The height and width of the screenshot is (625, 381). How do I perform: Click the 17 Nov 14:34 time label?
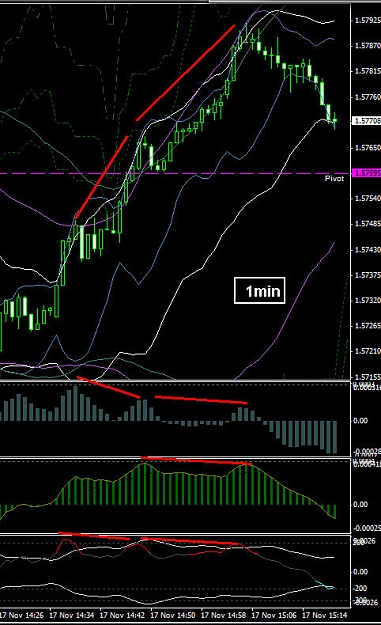coord(72,615)
